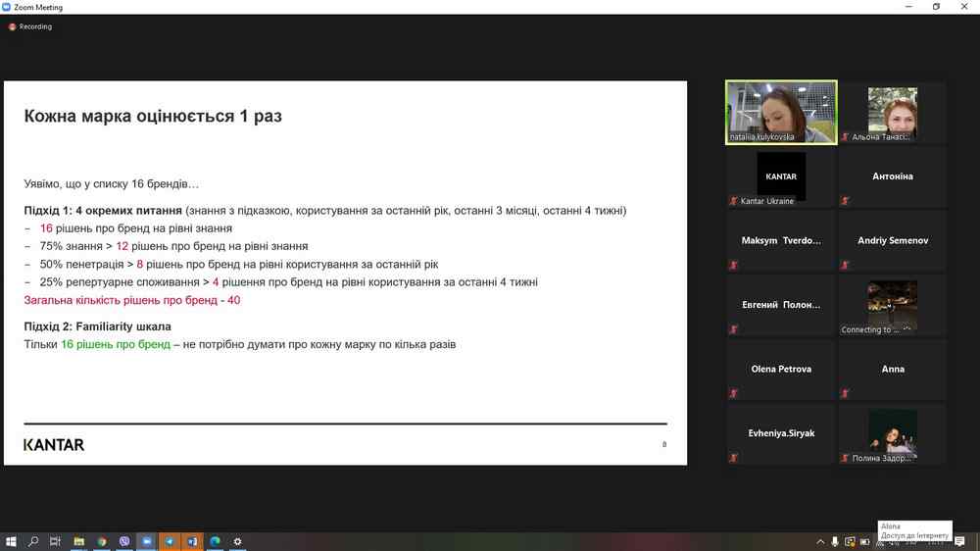
Task: Open Microsoft Edge from the taskbar
Action: pos(215,541)
